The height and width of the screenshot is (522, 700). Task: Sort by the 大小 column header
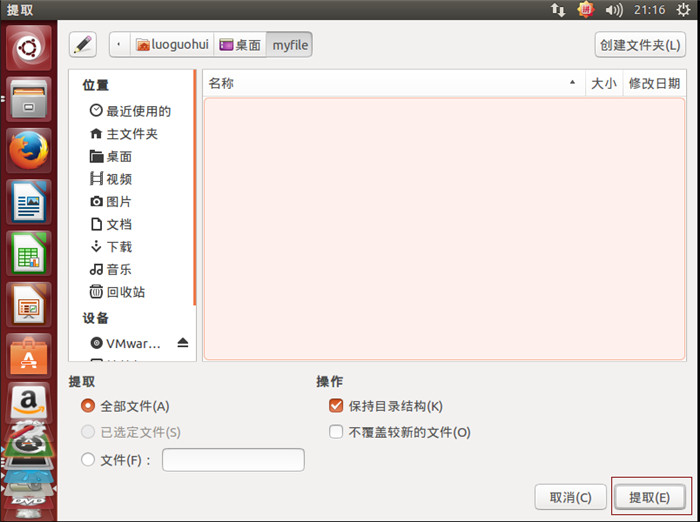[x=604, y=83]
